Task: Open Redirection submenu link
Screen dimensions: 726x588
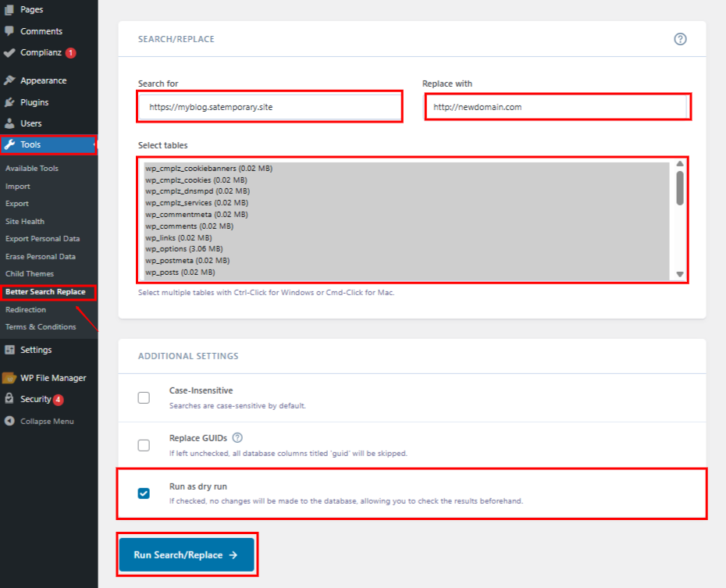Action: click(x=26, y=309)
